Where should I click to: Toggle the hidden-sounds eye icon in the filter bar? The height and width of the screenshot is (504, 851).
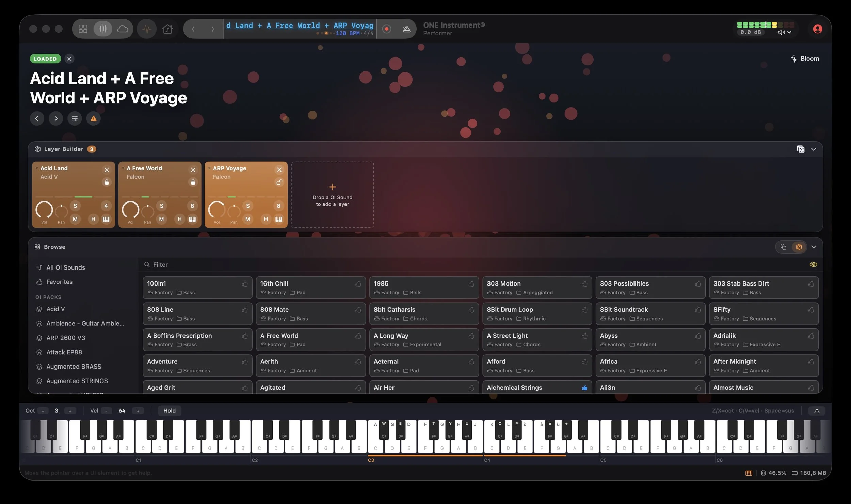(813, 264)
